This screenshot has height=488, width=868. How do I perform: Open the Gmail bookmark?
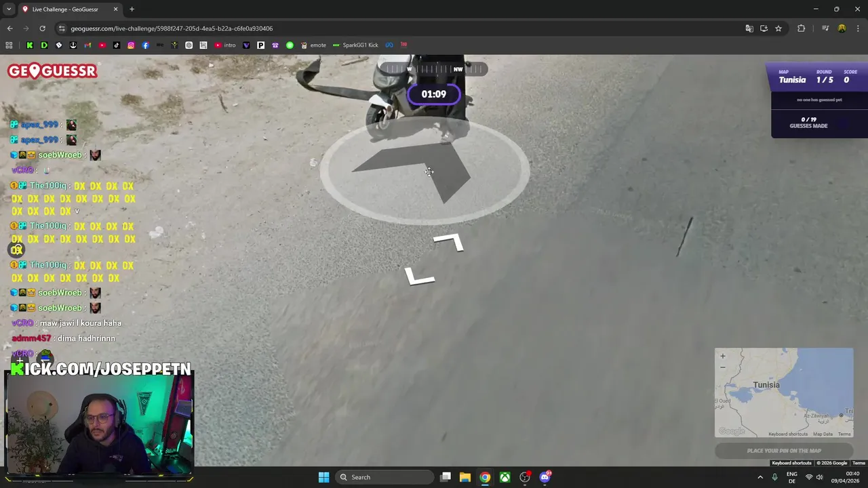[87, 45]
